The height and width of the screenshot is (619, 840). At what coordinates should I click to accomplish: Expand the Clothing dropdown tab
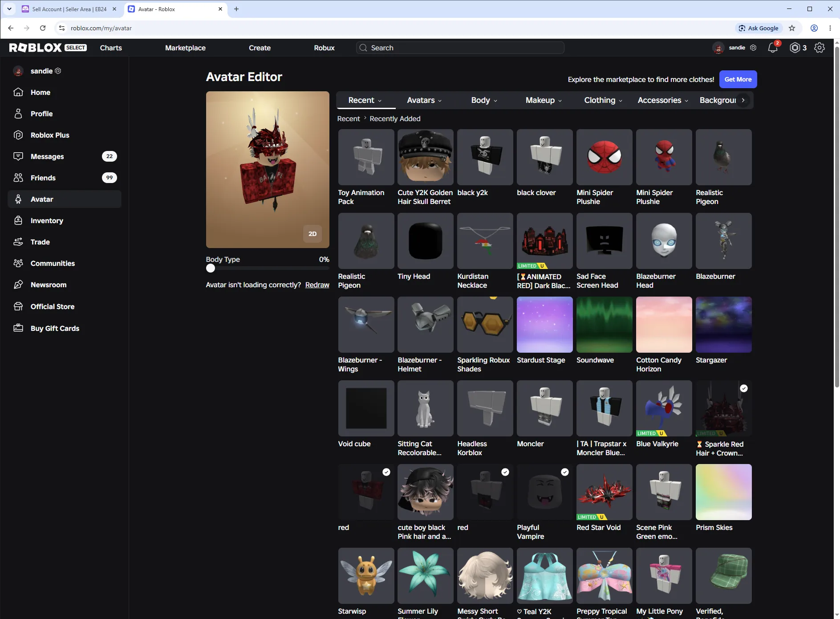click(x=603, y=100)
